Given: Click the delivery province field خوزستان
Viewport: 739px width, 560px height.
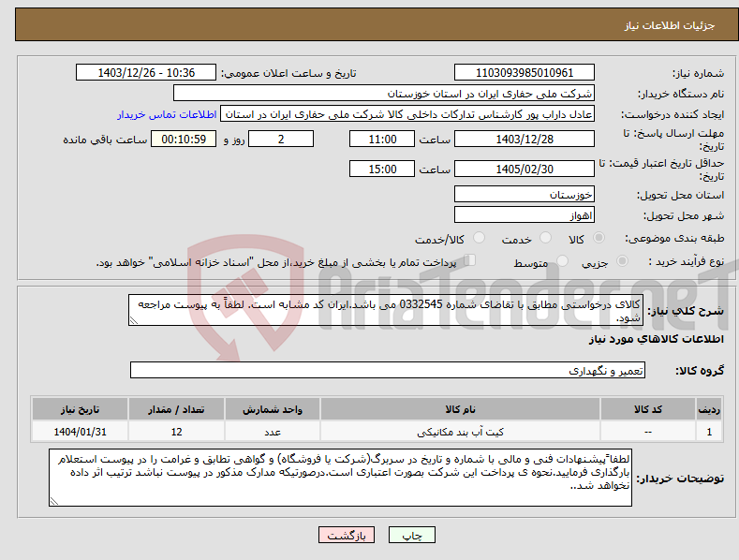Looking at the screenshot, I should tap(525, 194).
